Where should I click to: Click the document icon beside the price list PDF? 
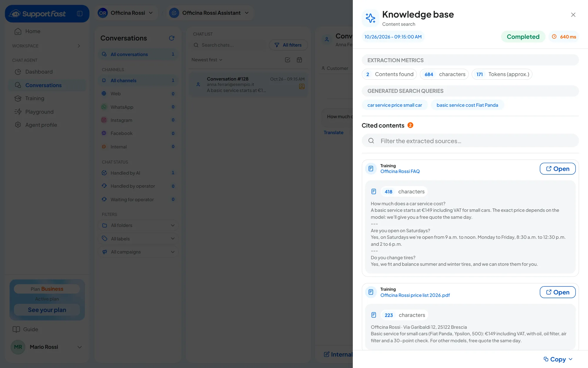point(371,292)
